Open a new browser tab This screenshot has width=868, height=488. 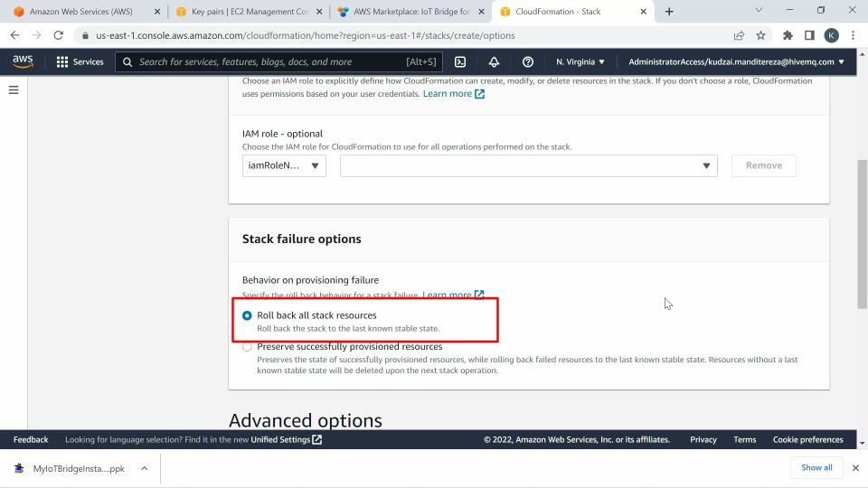[669, 12]
